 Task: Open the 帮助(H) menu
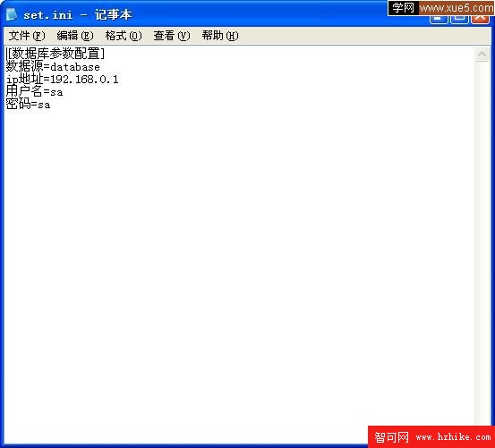tap(220, 36)
